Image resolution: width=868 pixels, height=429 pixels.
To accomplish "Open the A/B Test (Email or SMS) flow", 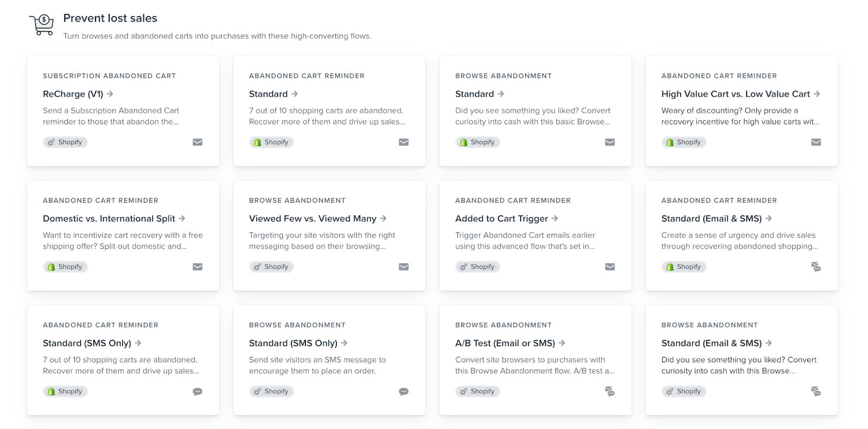I will [505, 343].
